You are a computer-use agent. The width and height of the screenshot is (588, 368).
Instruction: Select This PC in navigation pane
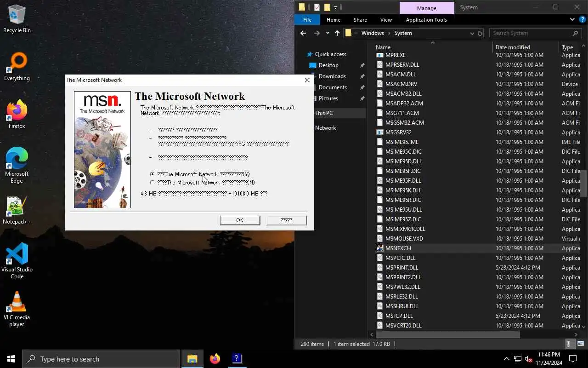(x=324, y=113)
